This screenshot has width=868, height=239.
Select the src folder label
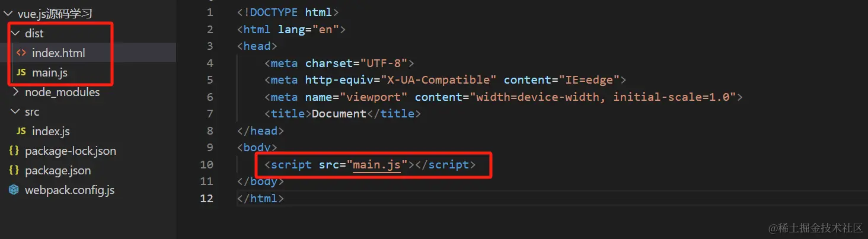(32, 111)
